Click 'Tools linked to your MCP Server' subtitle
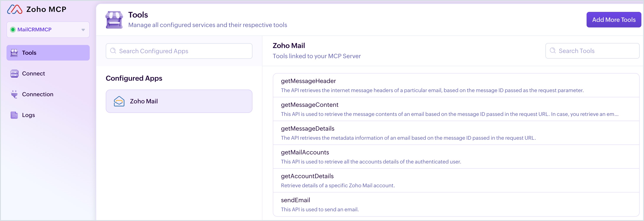644x221 pixels. [317, 56]
